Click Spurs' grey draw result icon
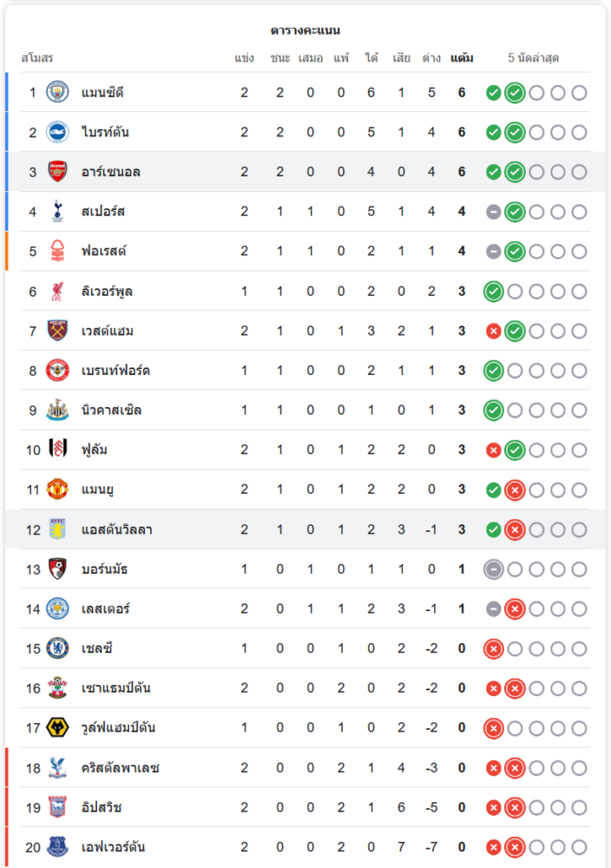Image resolution: width=611 pixels, height=868 pixels. pyautogui.click(x=494, y=212)
